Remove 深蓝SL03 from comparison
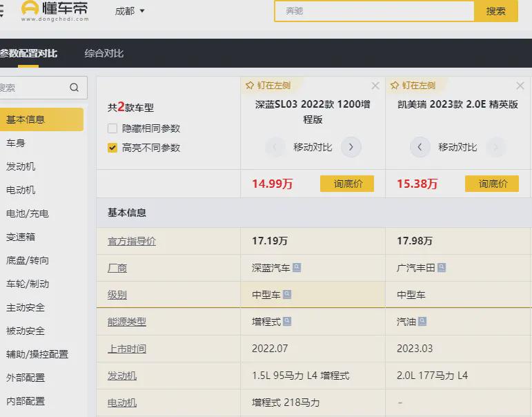532x417 pixels. [375, 86]
